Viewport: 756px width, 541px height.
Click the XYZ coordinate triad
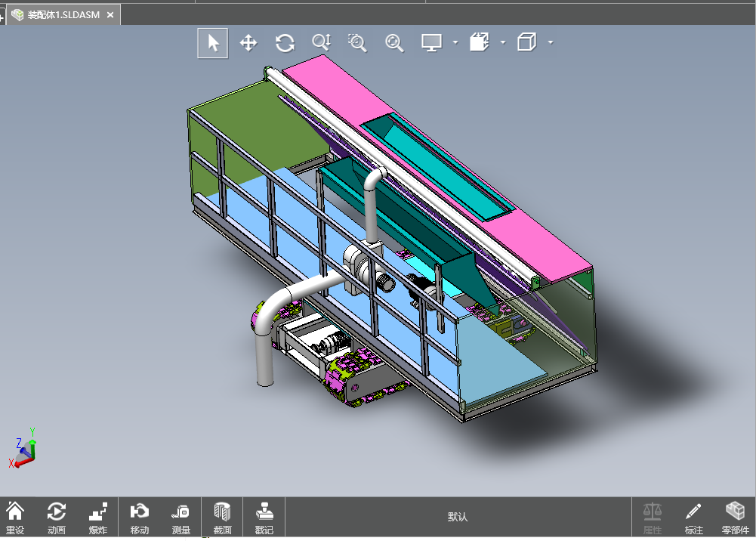point(23,448)
